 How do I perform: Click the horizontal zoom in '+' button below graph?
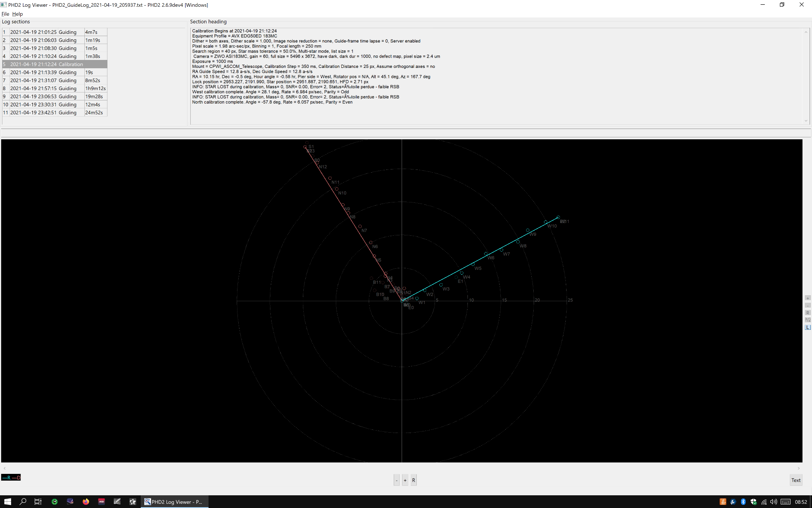point(405,480)
